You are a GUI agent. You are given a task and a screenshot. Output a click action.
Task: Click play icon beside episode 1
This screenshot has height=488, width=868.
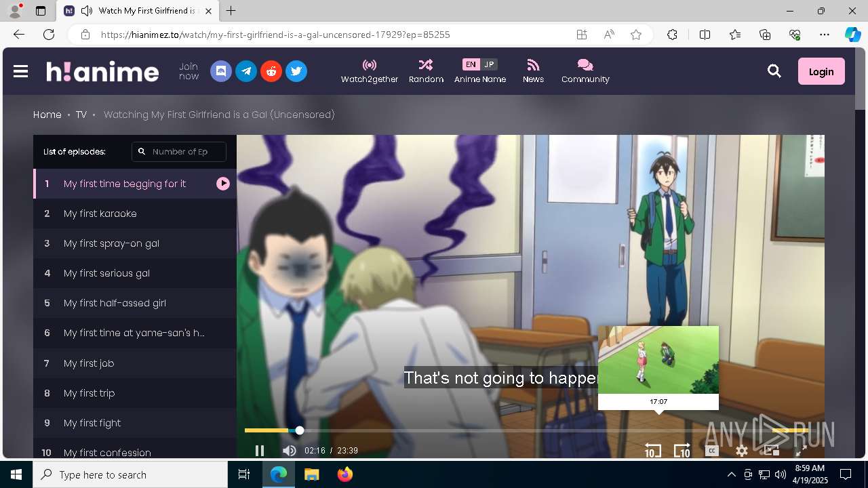pyautogui.click(x=223, y=184)
